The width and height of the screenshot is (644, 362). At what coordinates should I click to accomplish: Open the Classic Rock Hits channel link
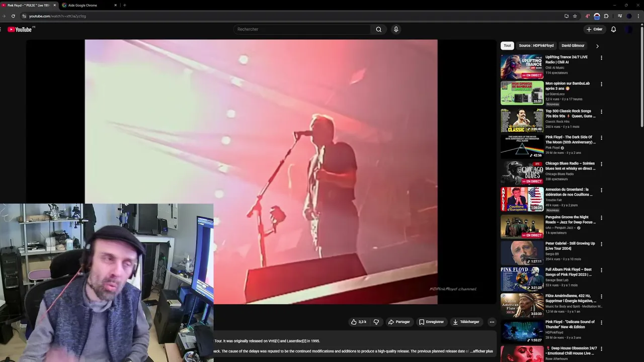[557, 122]
